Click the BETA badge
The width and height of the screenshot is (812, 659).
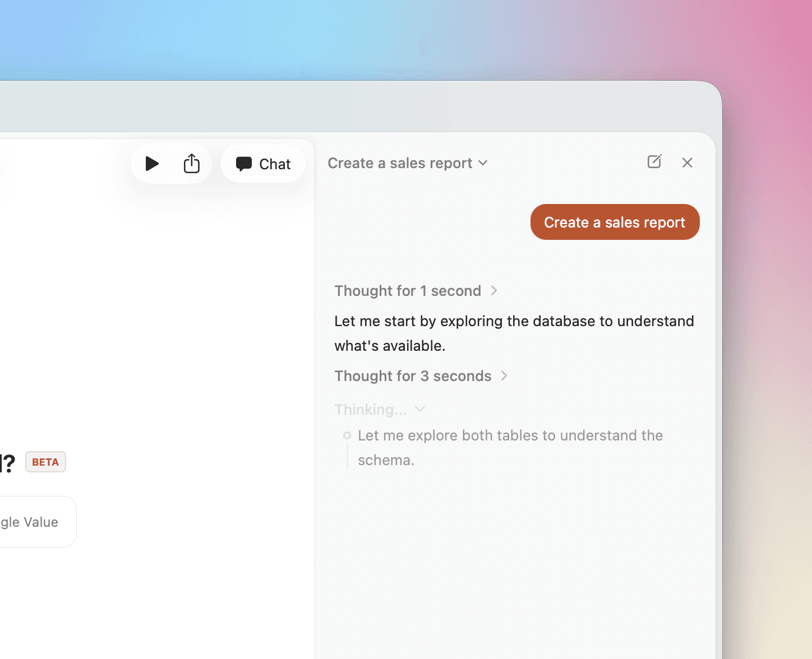point(45,462)
